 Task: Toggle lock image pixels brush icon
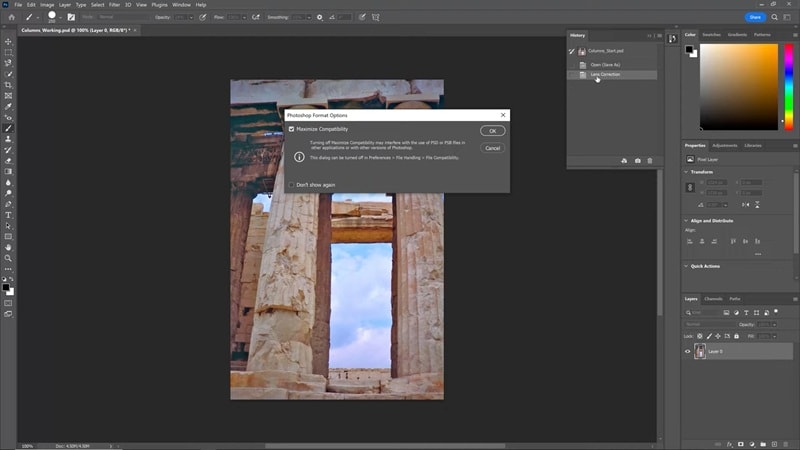(709, 336)
